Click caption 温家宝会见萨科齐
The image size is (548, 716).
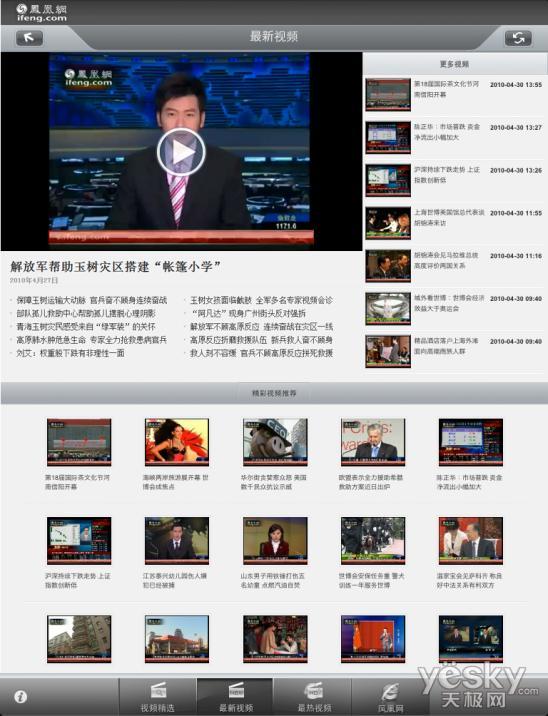point(469,580)
